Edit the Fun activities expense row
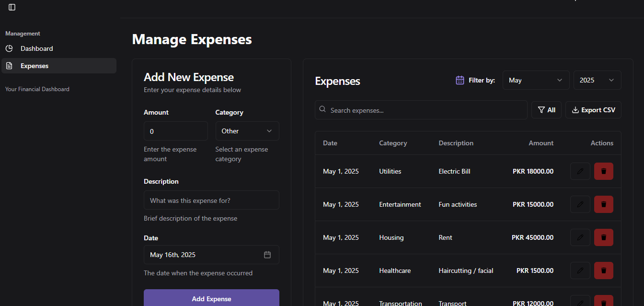The width and height of the screenshot is (644, 306). (x=580, y=204)
